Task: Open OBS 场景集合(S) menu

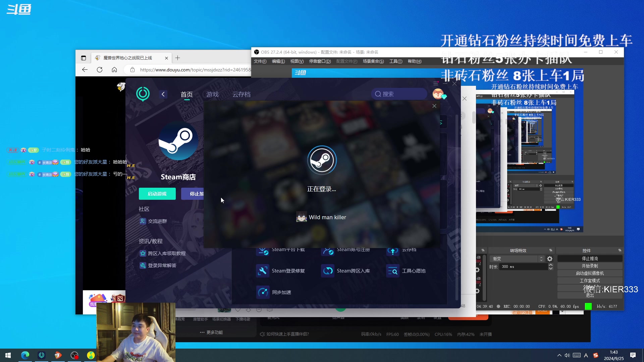Action: coord(373,61)
